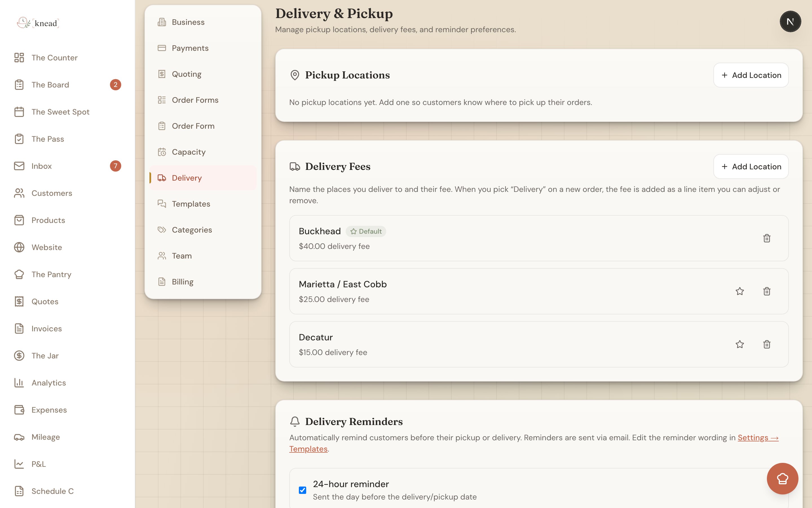
Task: Click the $40.00 delivery fee text
Action: pos(334,246)
